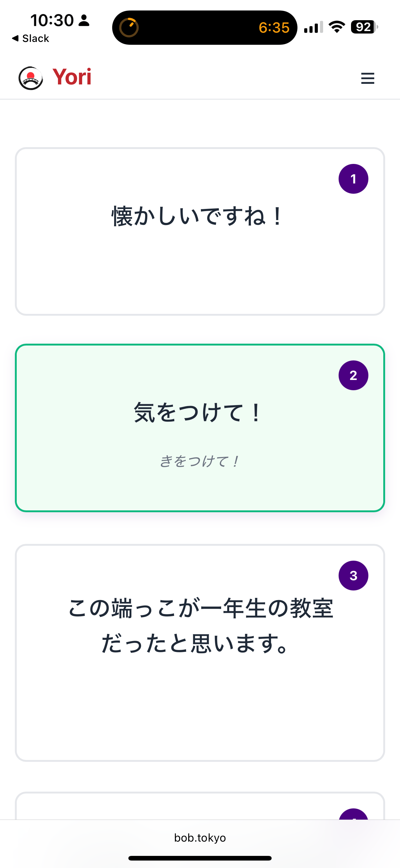
Task: Open the hamburger menu
Action: [x=367, y=78]
